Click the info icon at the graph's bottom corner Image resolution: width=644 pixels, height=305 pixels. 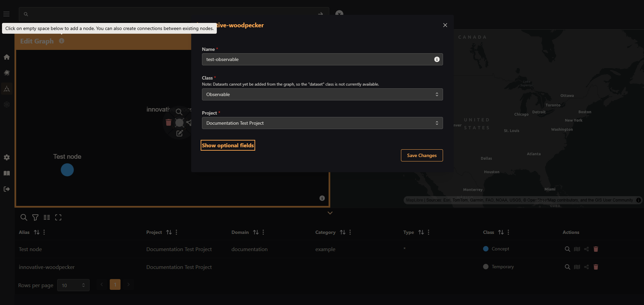click(x=322, y=198)
